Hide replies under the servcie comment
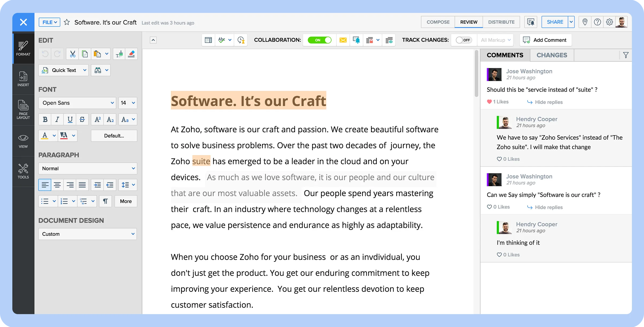 pos(545,102)
